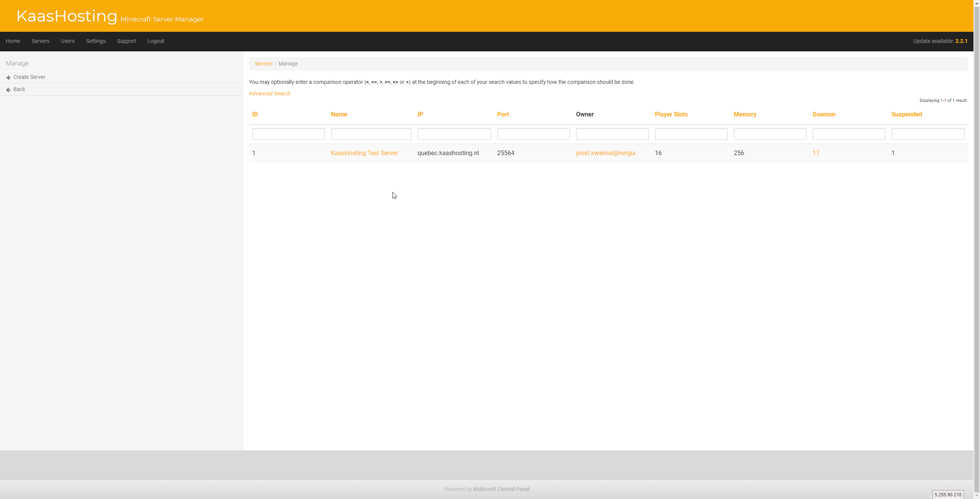Open Support page from navigation
Viewport: 980px width, 499px height.
126,41
